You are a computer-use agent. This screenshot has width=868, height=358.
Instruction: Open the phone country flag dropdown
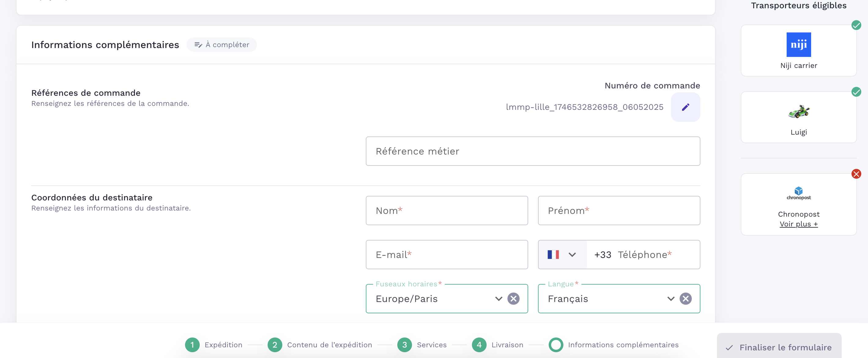pyautogui.click(x=562, y=255)
